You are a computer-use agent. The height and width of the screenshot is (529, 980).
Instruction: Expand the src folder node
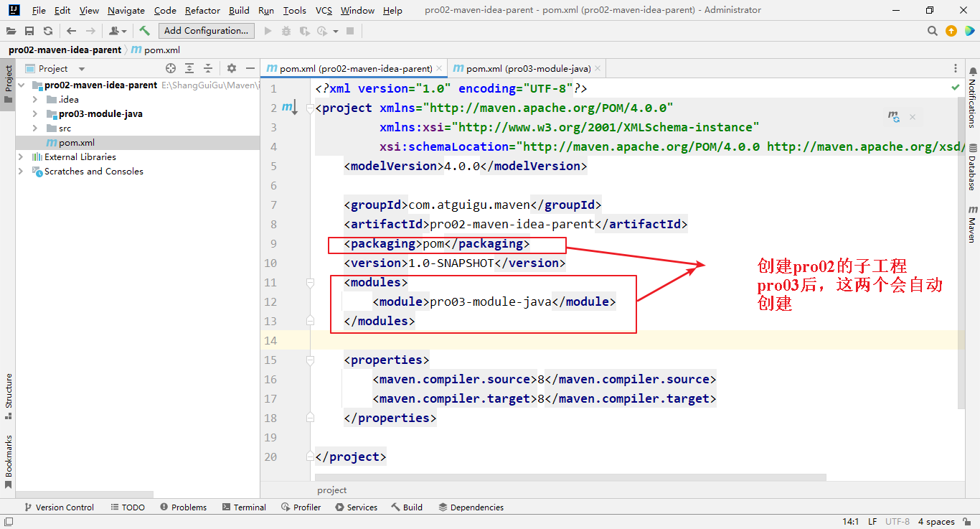35,128
